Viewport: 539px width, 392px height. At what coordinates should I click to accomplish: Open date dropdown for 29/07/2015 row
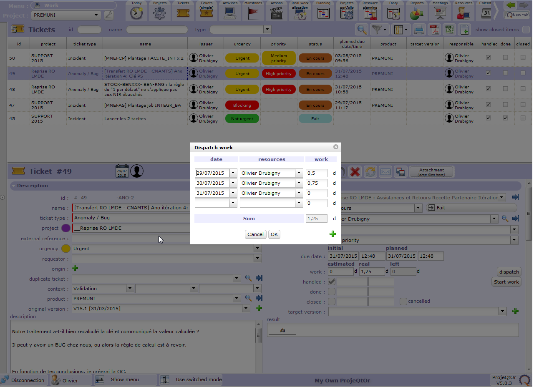[x=233, y=173]
